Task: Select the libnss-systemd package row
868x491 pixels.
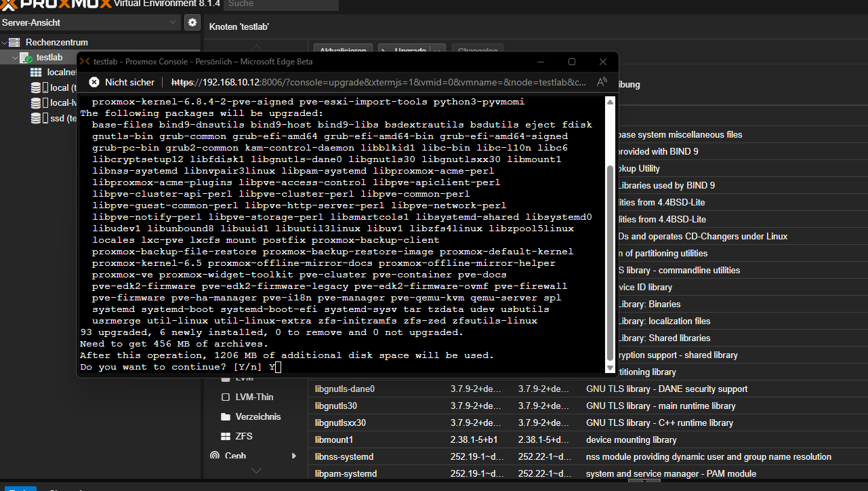Action: tap(587, 456)
